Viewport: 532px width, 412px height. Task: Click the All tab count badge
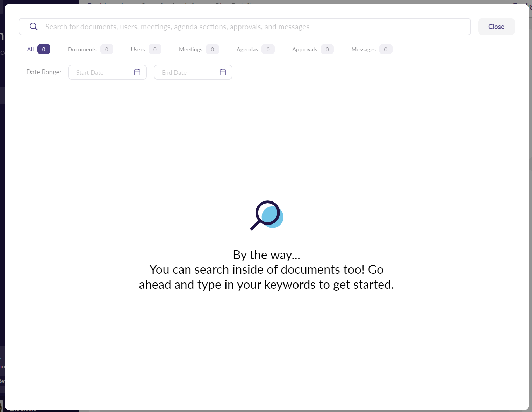coord(44,50)
